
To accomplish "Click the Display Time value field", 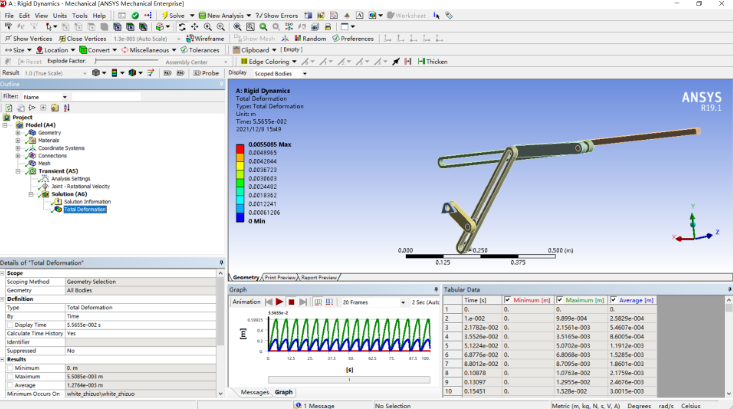I will click(x=140, y=325).
